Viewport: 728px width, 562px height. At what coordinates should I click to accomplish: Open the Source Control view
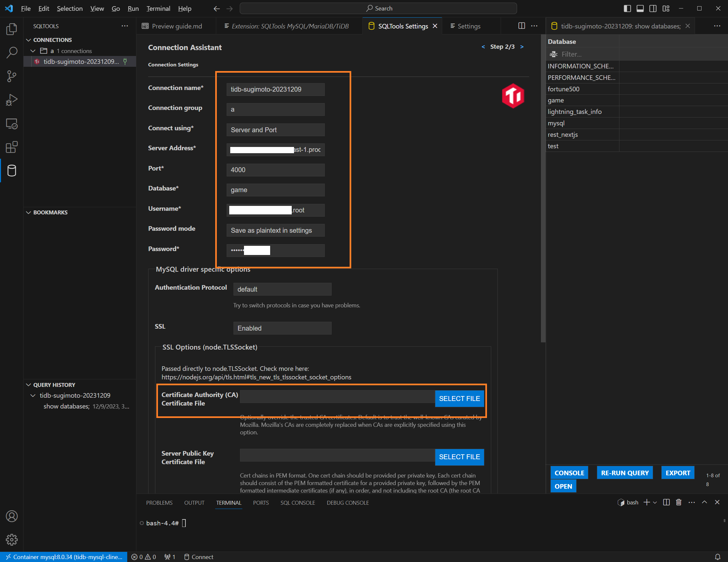point(11,76)
